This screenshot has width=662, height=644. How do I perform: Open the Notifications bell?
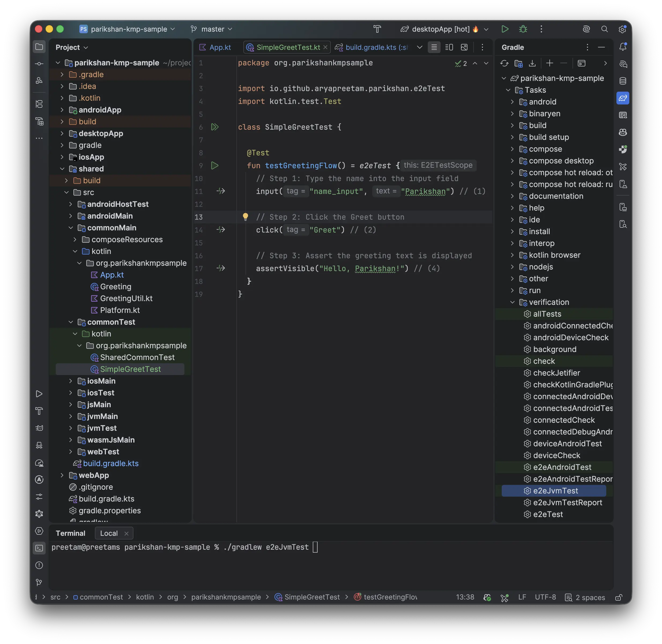pos(623,47)
